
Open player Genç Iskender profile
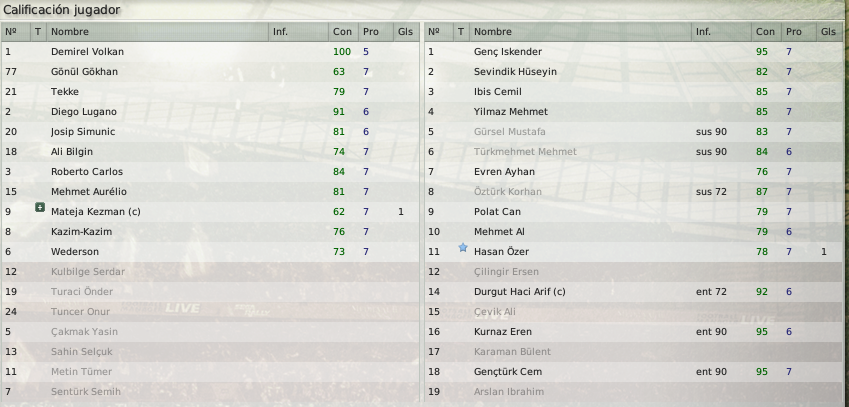pos(507,52)
